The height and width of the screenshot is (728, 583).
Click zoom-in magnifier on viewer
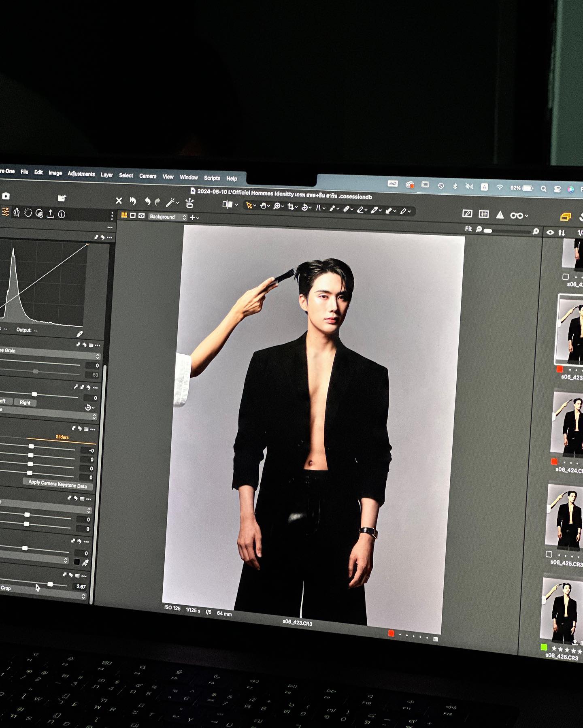[536, 231]
